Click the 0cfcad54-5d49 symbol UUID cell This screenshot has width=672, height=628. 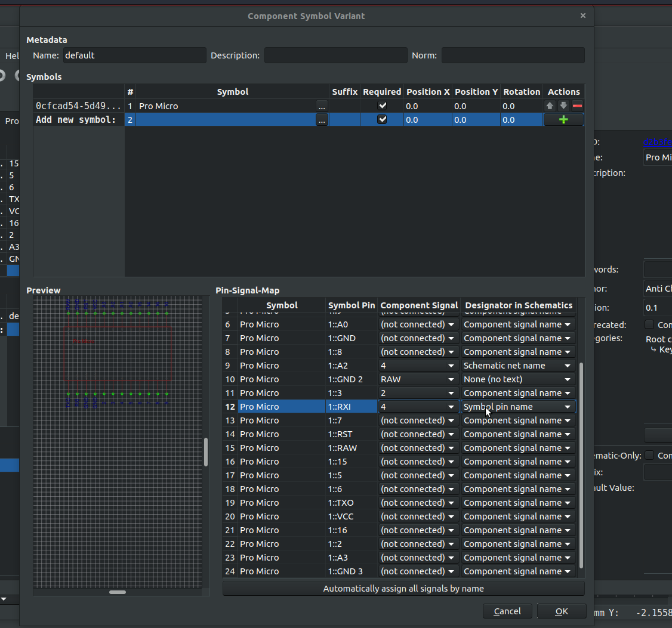pos(79,106)
